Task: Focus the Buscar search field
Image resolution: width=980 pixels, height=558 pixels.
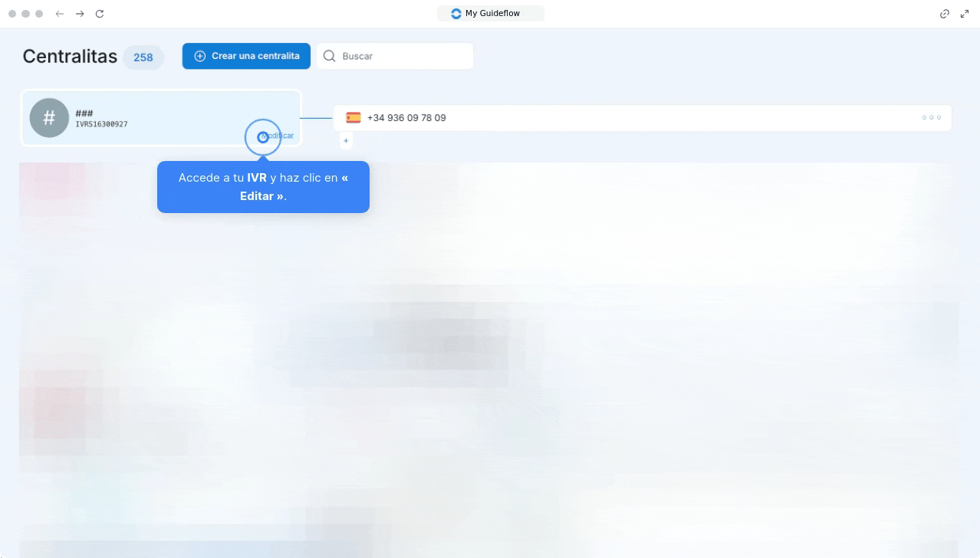Action: click(x=403, y=56)
